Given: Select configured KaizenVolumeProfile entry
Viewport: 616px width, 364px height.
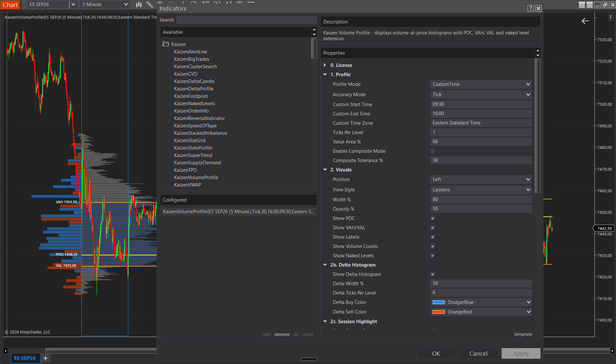Looking at the screenshot, I should tap(238, 212).
